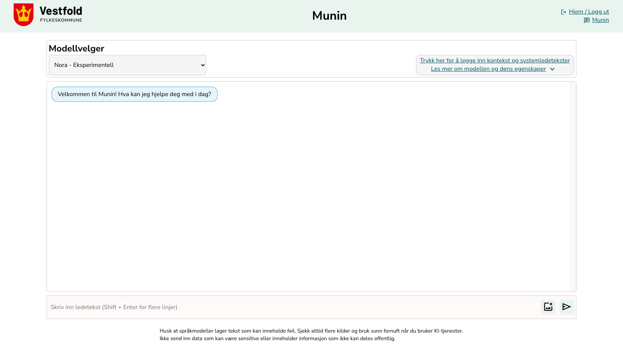The height and width of the screenshot is (364, 623).
Task: Expand model details using the chevron arrow
Action: point(552,69)
